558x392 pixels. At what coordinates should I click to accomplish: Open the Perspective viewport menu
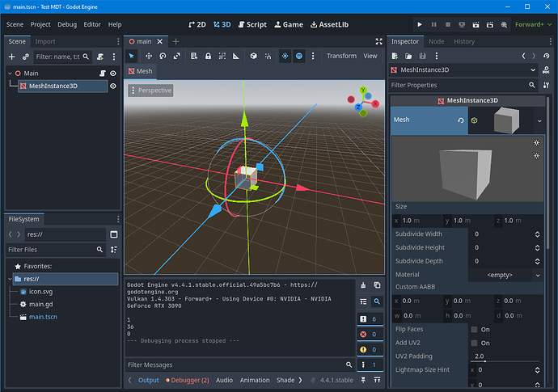150,91
